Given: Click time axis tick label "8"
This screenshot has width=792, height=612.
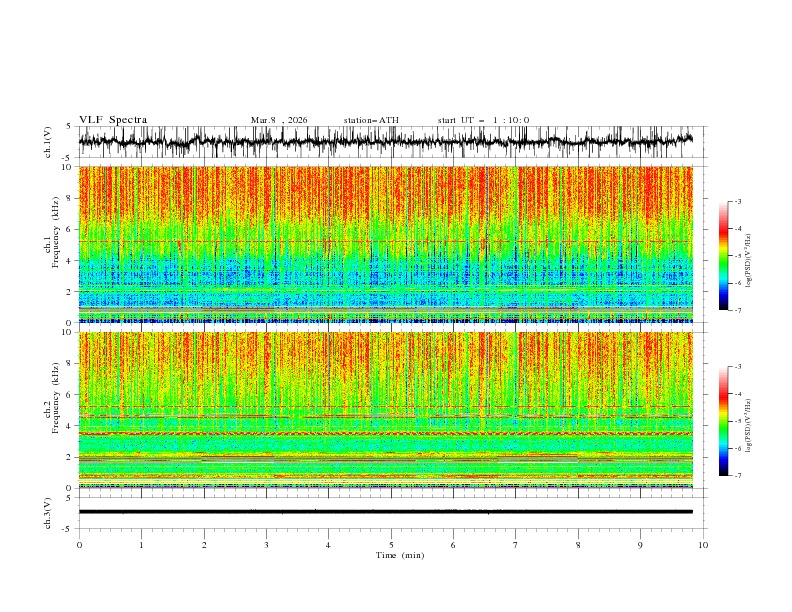Looking at the screenshot, I should point(578,545).
